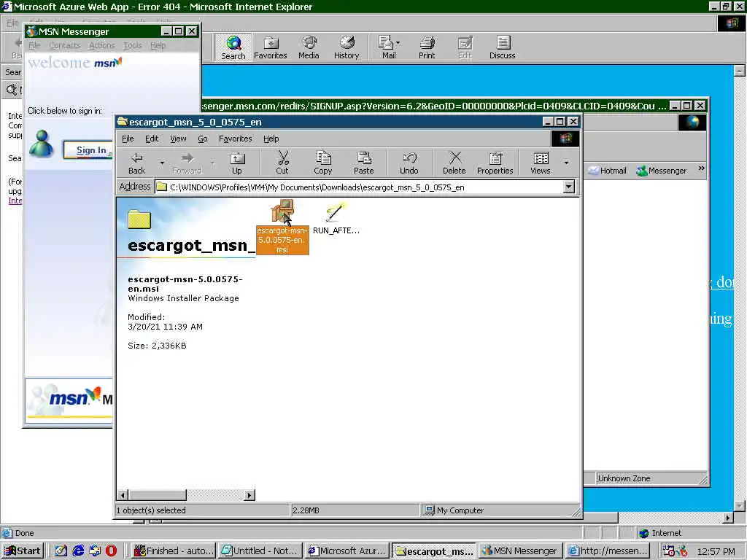Click the horizontal scrollbar left arrow in folder
Viewport: 747px width, 560px height.
(x=123, y=495)
